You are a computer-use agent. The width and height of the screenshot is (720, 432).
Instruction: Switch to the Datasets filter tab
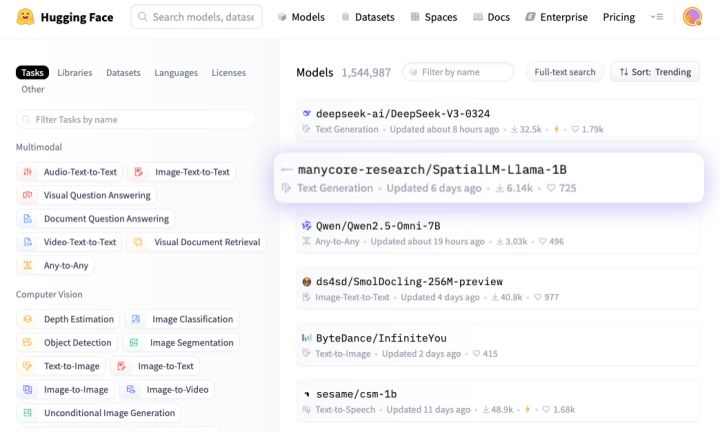(x=123, y=73)
